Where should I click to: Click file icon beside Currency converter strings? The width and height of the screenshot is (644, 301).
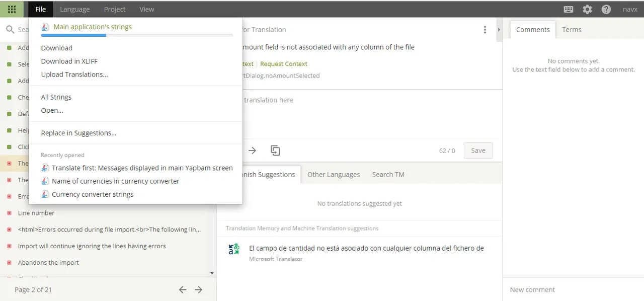click(x=45, y=194)
